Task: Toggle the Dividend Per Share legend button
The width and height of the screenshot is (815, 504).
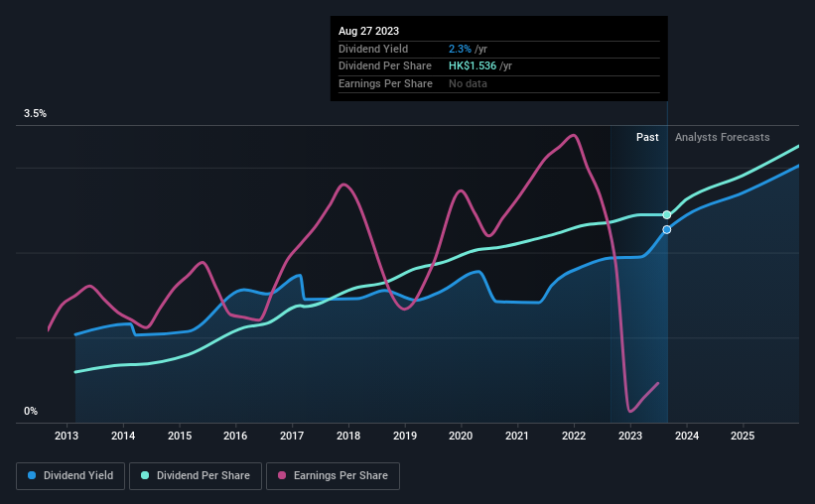Action: pos(196,476)
